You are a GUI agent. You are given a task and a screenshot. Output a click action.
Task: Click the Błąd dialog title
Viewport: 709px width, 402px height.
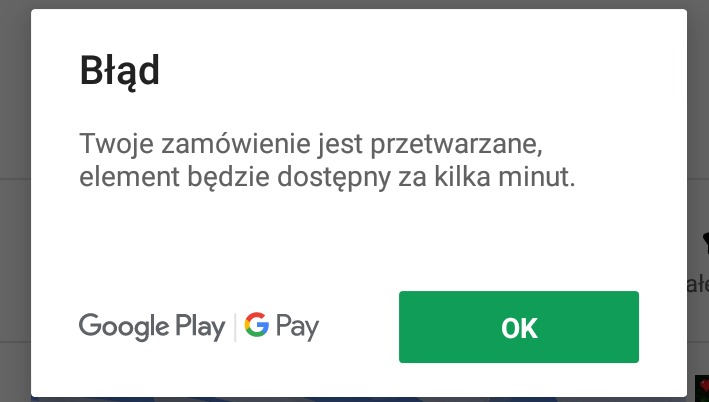tap(119, 71)
